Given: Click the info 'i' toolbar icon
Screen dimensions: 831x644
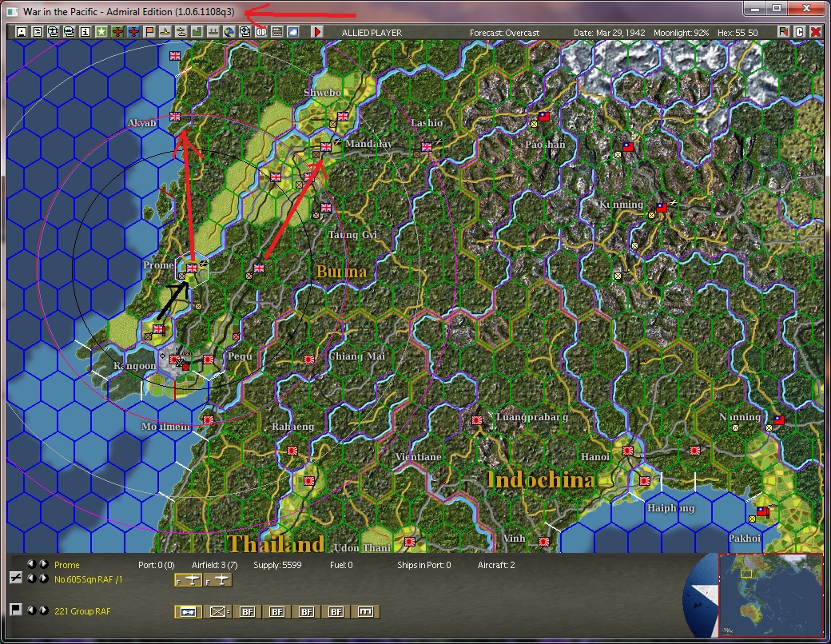Looking at the screenshot, I should tap(85, 32).
